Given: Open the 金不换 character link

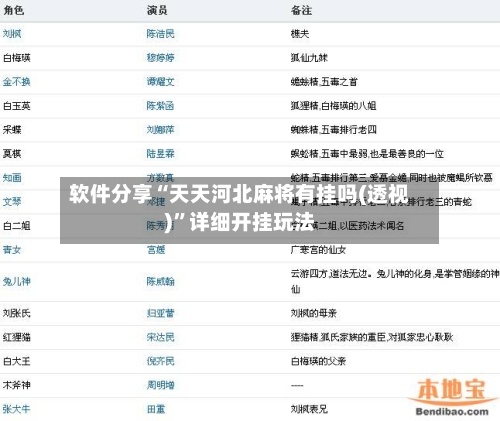Looking at the screenshot, I should (17, 82).
